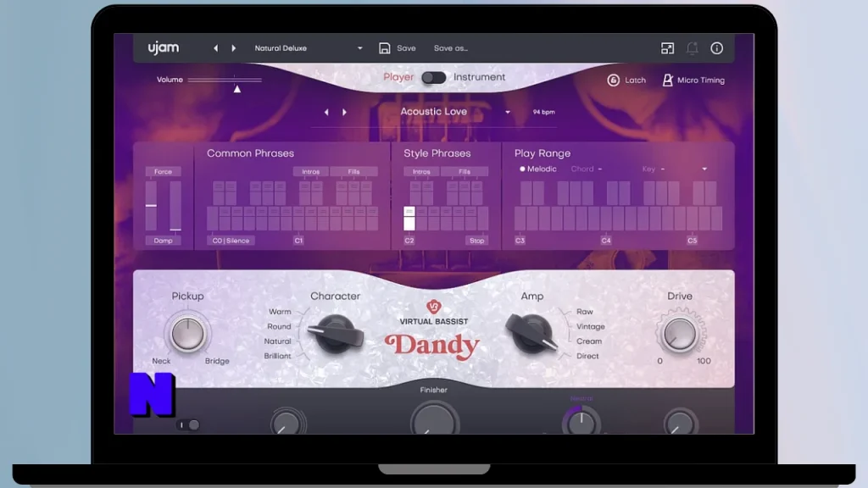Open the Key dropdown
Viewport: 868px width, 488px height.
coord(654,169)
